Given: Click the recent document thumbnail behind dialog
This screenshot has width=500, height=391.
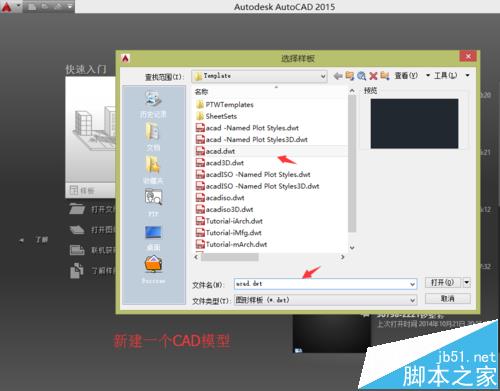Looking at the screenshot, I should click(x=332, y=334).
